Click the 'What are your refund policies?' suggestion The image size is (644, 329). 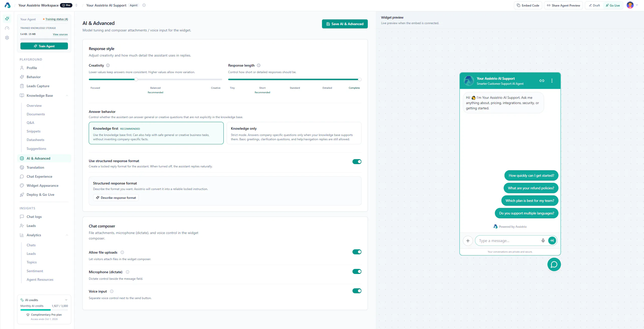(x=531, y=188)
